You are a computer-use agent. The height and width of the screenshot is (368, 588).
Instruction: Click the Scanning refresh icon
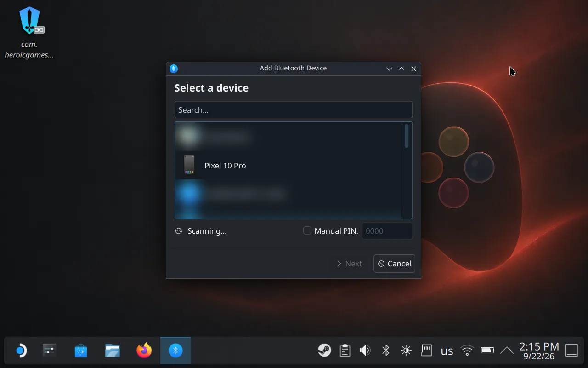[x=179, y=231]
